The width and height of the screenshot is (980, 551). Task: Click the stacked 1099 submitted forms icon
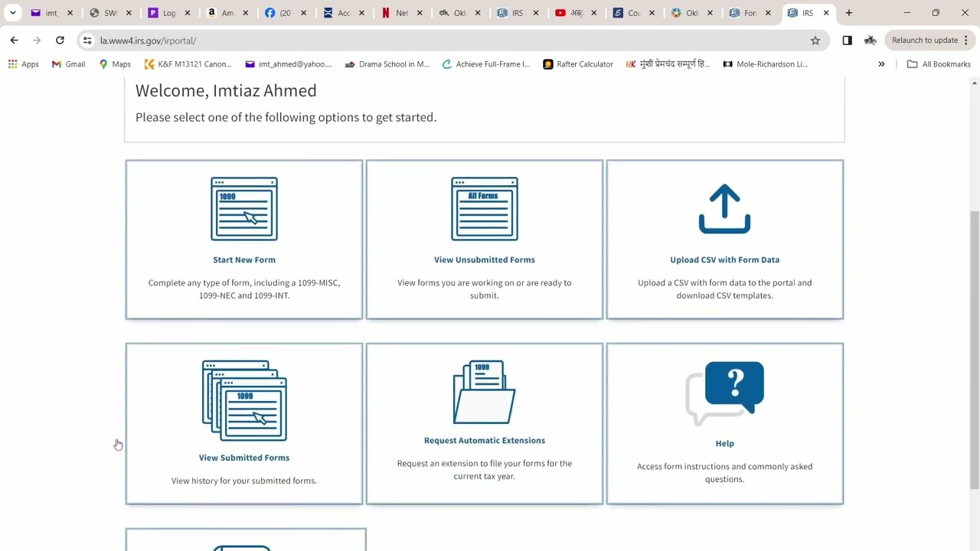(244, 400)
